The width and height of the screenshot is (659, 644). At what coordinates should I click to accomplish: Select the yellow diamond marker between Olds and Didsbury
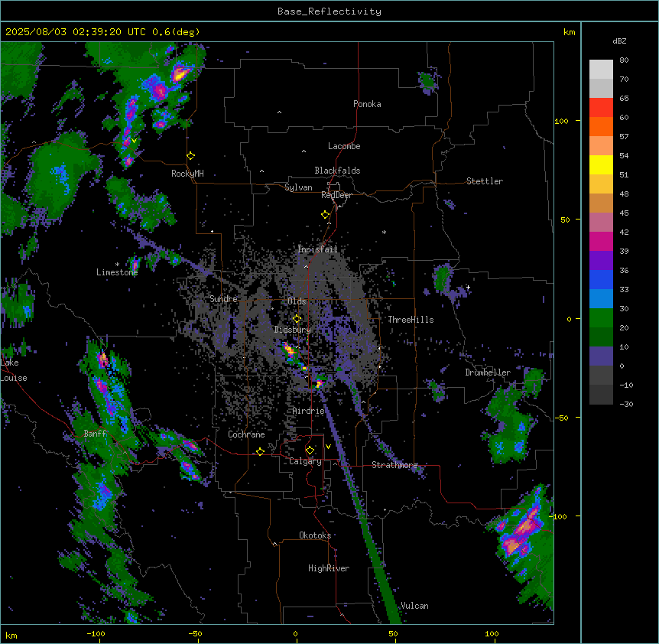[x=297, y=319]
